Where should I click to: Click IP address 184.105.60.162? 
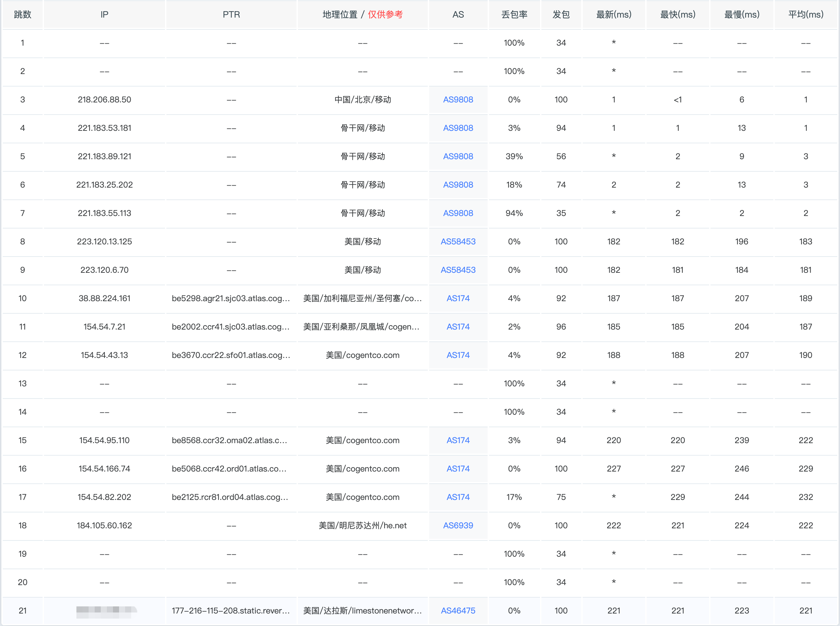pyautogui.click(x=104, y=526)
